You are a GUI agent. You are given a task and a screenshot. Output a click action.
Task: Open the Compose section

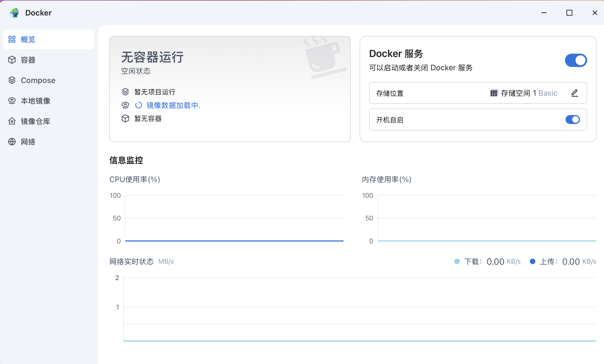pos(48,80)
